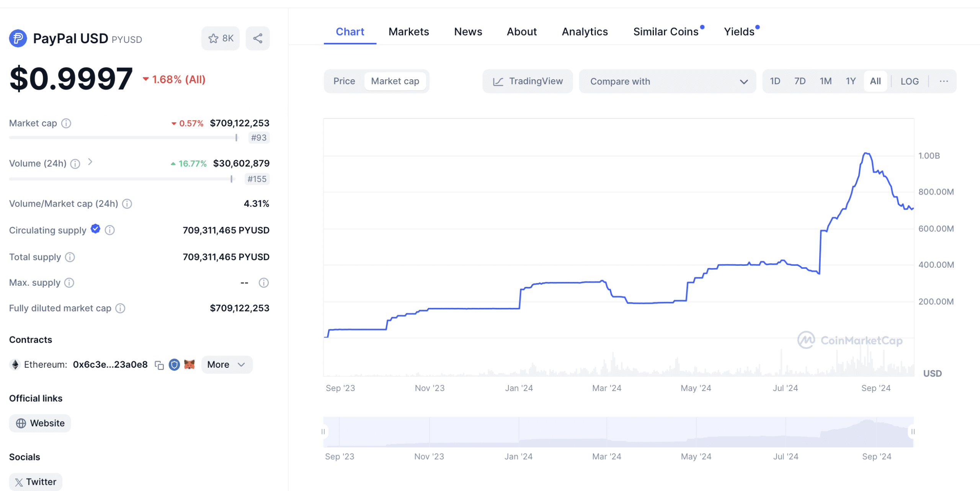Show Circulating supply info icon
Image resolution: width=980 pixels, height=491 pixels.
point(110,230)
